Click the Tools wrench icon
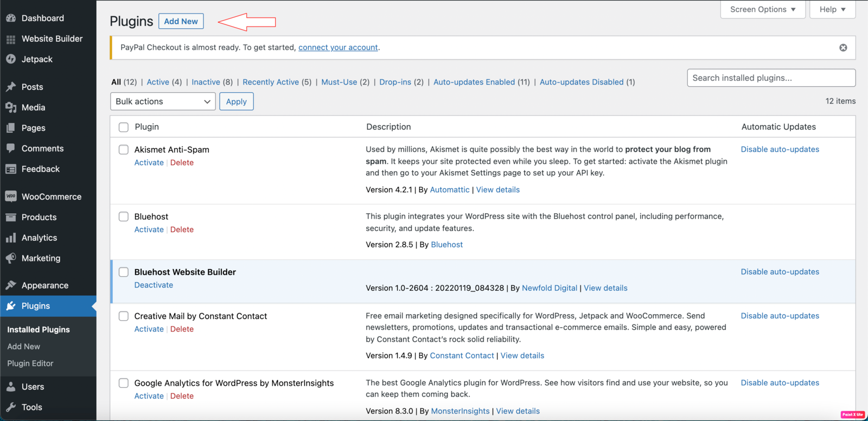 pos(11,407)
